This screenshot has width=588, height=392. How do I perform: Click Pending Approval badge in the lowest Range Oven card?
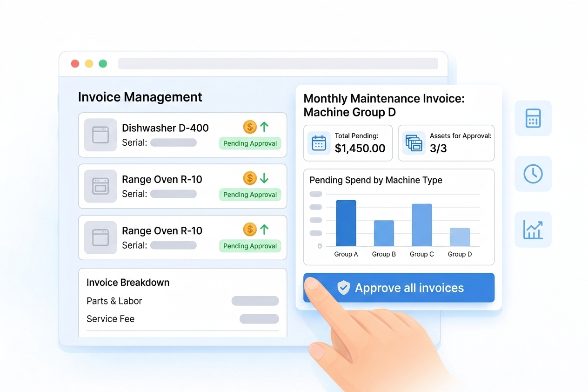[x=250, y=246]
